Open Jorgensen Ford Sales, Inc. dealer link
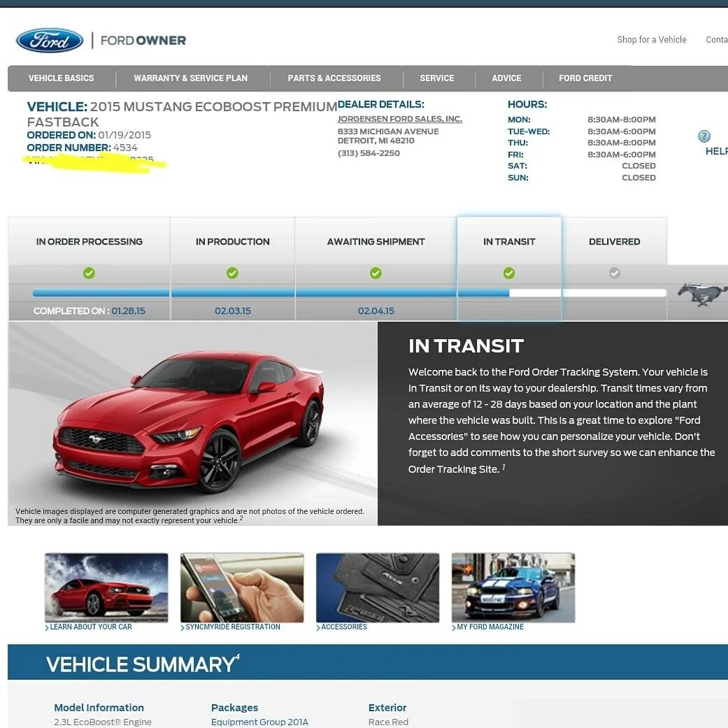 click(400, 119)
